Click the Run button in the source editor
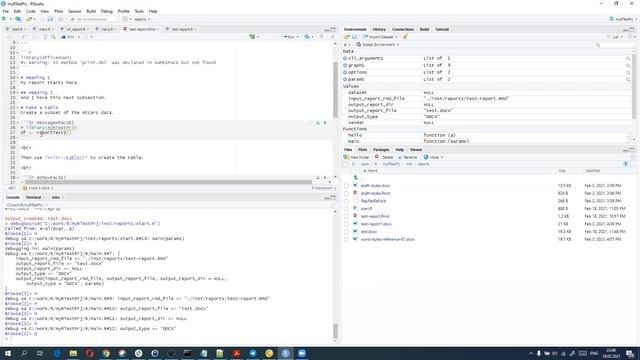The width and height of the screenshot is (640, 360). pos(290,37)
